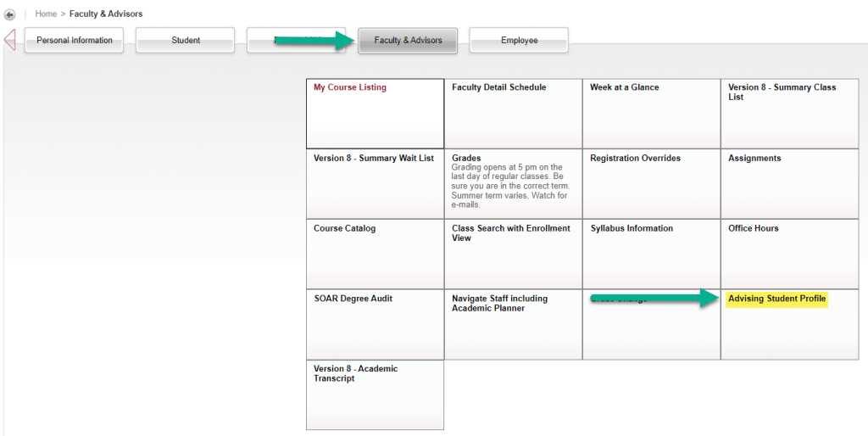Open Registration Overrides

coord(635,158)
